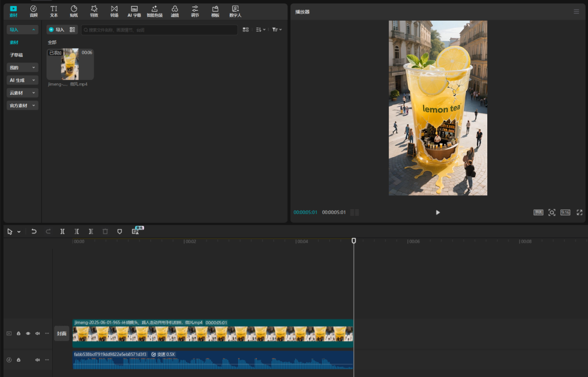The height and width of the screenshot is (377, 588).
Task: Click the caption tool icon with badge
Action: (136, 231)
